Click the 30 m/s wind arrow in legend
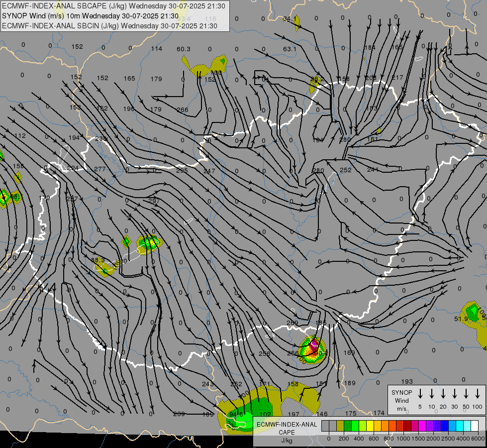 tap(454, 394)
